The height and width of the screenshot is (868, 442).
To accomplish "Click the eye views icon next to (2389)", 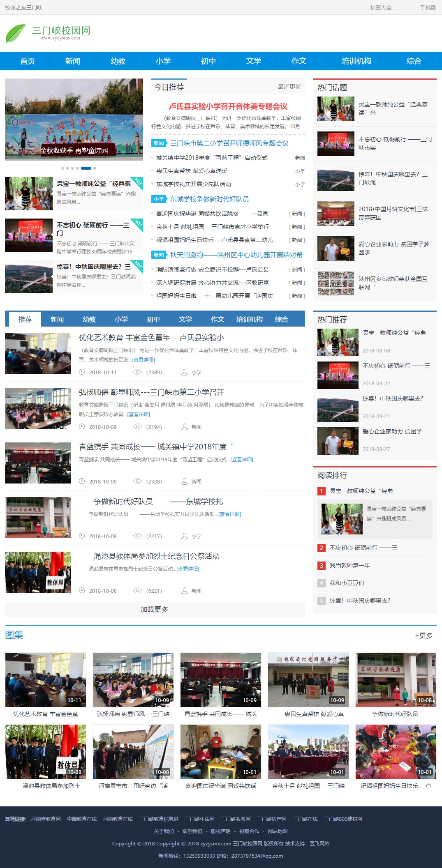I will point(138,372).
